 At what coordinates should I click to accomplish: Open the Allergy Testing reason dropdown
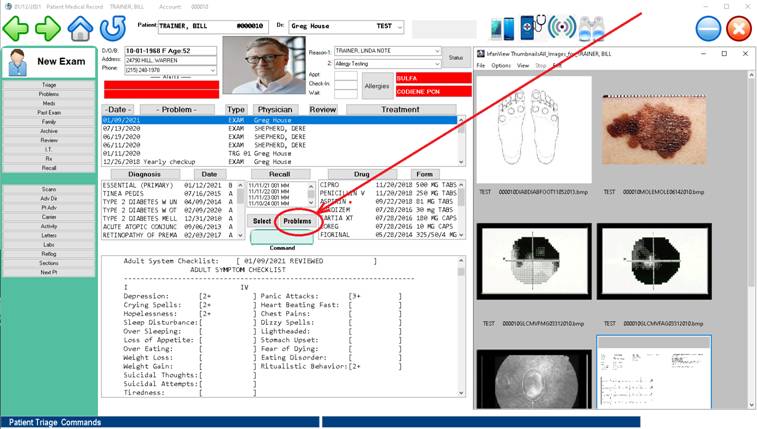(x=437, y=63)
